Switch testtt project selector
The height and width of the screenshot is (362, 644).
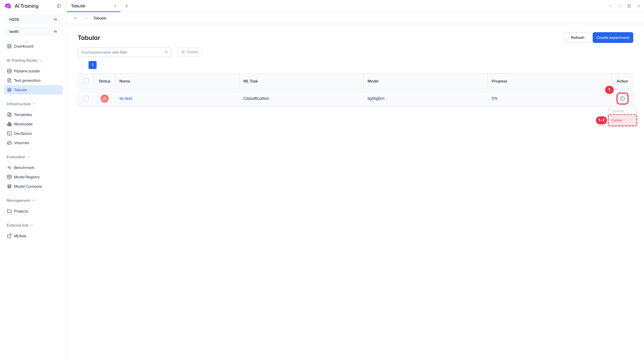point(33,32)
